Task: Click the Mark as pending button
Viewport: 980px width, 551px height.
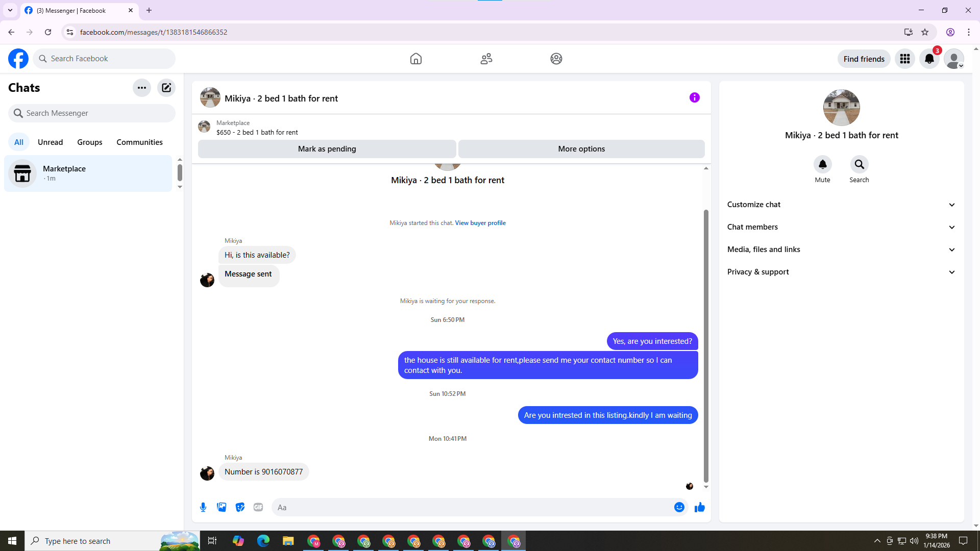Action: [327, 149]
